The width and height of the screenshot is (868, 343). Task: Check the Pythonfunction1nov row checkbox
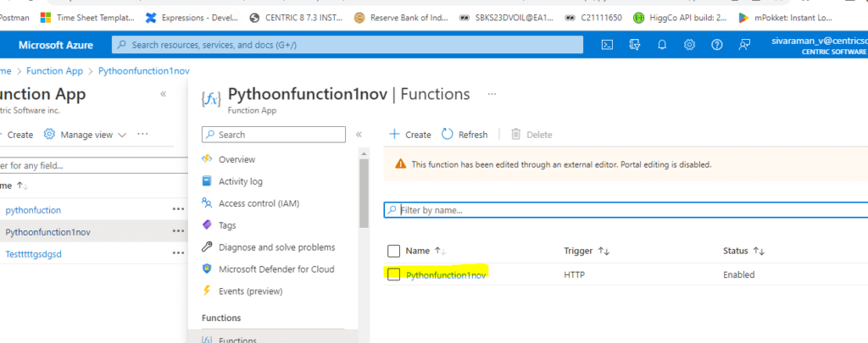(x=393, y=274)
